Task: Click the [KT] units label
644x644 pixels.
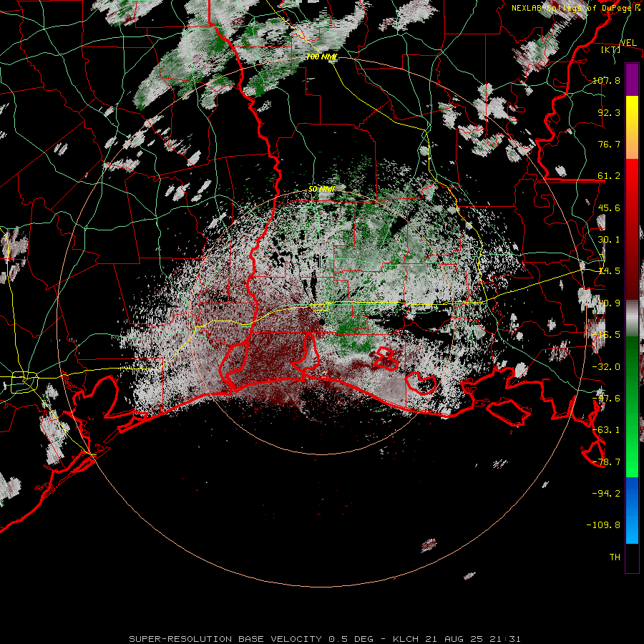Action: 611,49
